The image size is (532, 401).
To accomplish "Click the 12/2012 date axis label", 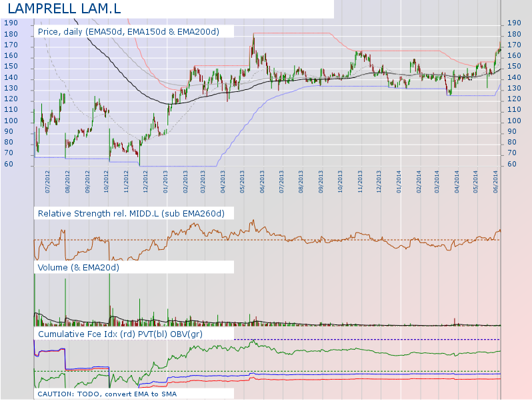I will (145, 182).
